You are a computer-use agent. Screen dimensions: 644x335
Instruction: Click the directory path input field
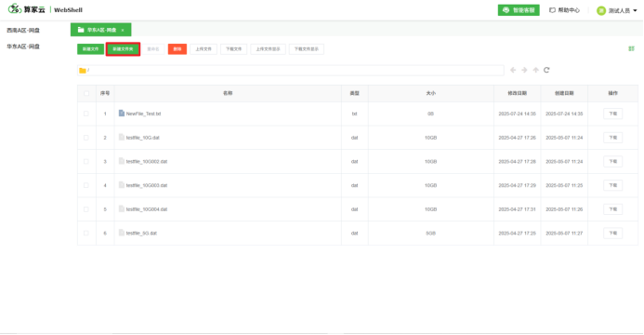pyautogui.click(x=290, y=71)
